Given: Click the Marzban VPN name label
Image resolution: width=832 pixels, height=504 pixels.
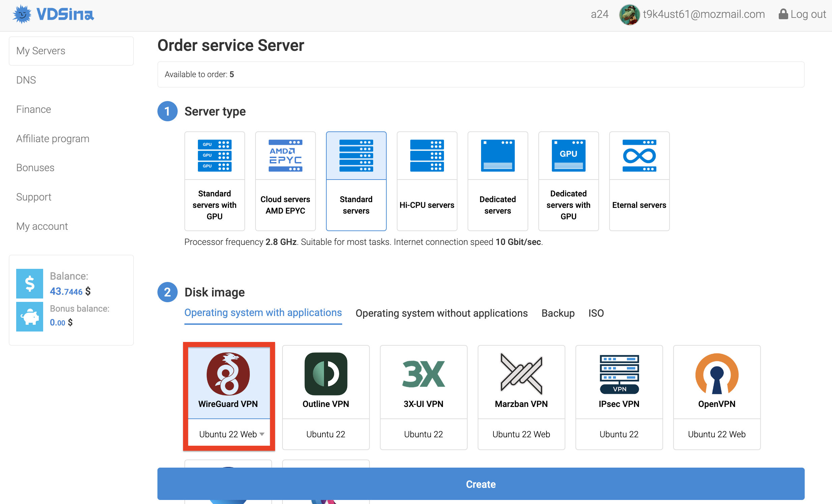Looking at the screenshot, I should [x=522, y=404].
